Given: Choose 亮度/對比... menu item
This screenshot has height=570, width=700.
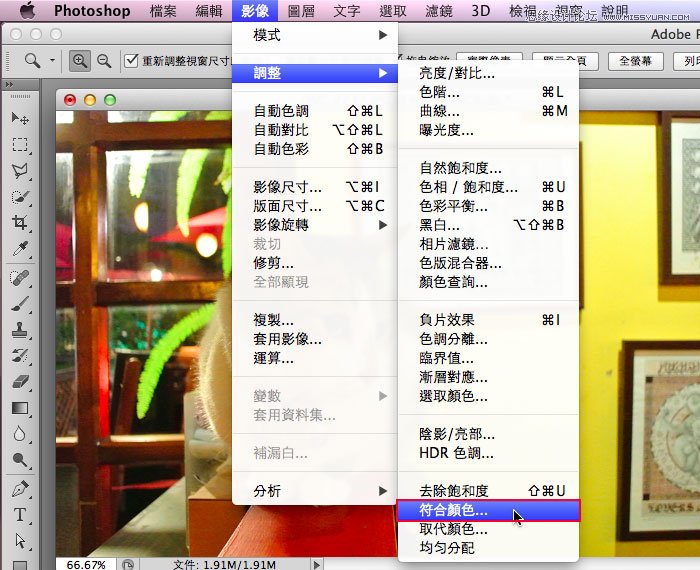Looking at the screenshot, I should click(x=488, y=73).
